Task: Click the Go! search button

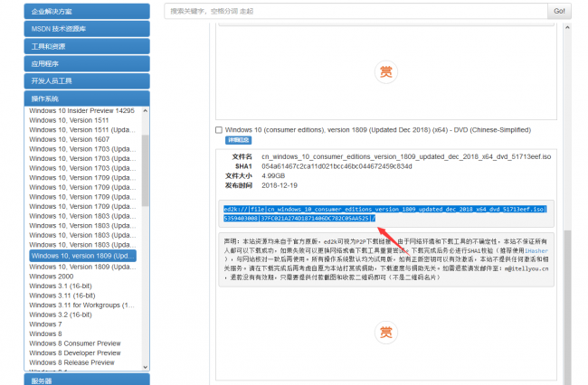Action: click(x=559, y=11)
